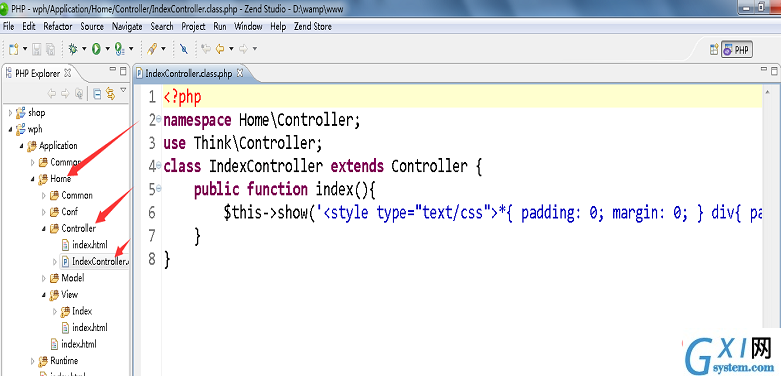Screen dimensions: 781x376
Task: Click the Open Perspective icon
Action: (x=714, y=49)
